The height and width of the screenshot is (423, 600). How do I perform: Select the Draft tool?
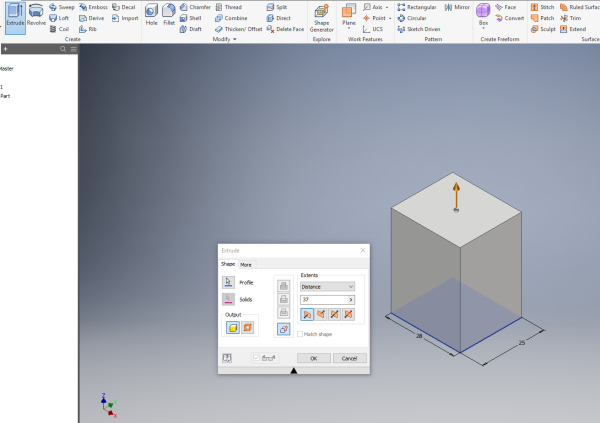(x=191, y=29)
